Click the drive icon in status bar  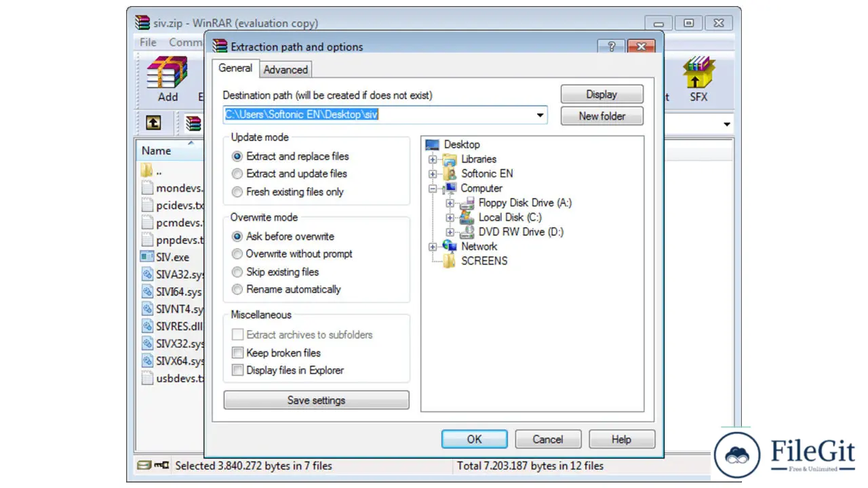coord(144,466)
